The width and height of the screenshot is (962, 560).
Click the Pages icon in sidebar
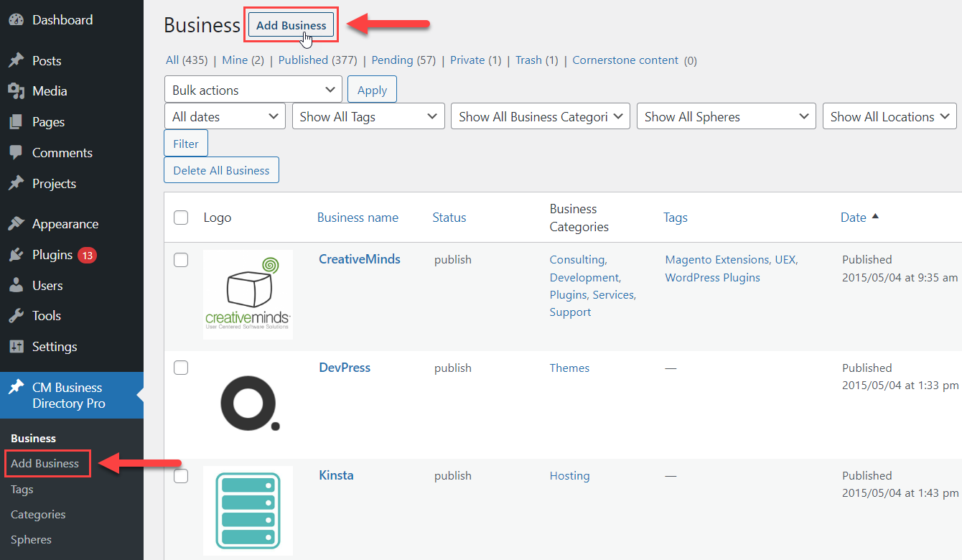tap(16, 122)
